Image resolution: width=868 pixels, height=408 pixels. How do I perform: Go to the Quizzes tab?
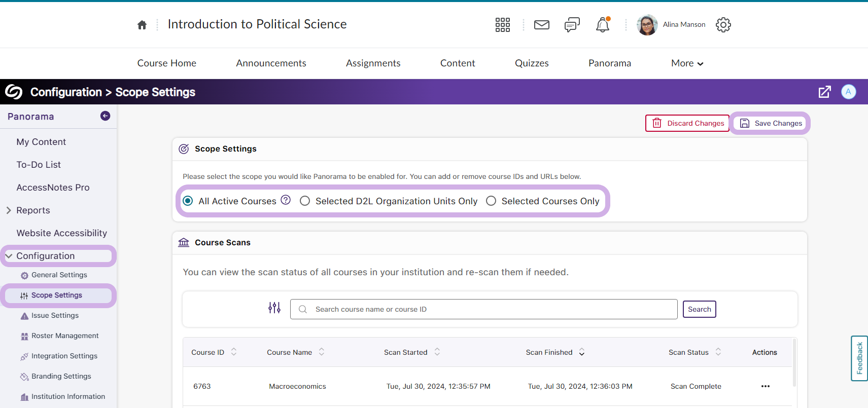tap(532, 63)
